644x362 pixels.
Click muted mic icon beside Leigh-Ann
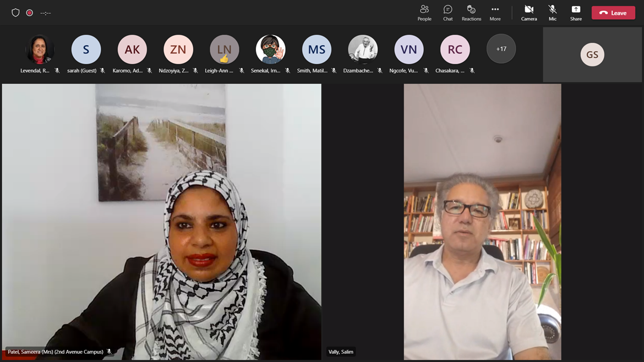242,70
